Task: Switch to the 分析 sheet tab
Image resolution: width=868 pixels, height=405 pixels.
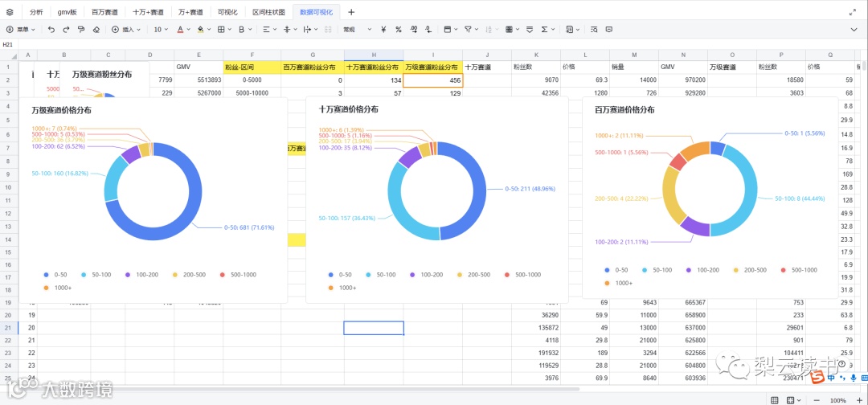Action: click(36, 11)
